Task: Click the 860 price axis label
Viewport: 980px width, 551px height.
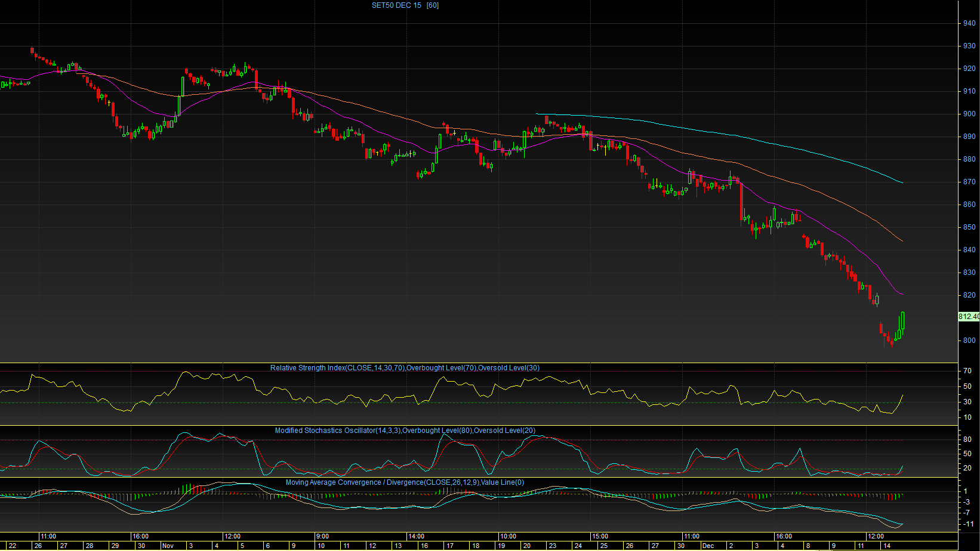Action: click(x=969, y=205)
